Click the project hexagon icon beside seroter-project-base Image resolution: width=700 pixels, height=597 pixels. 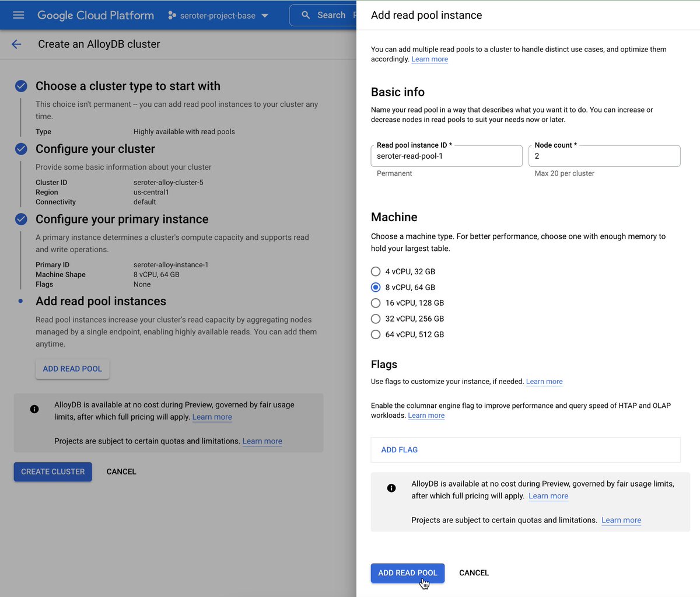tap(171, 16)
